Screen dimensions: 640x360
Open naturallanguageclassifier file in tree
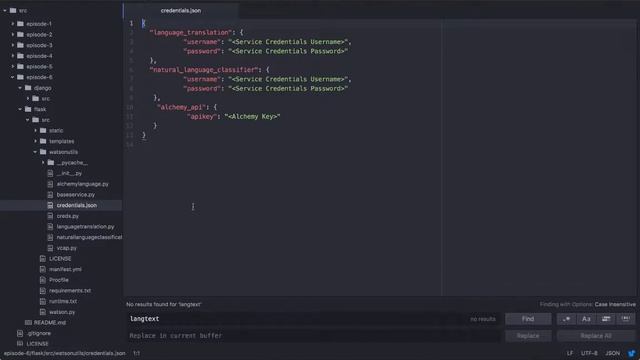pyautogui.click(x=89, y=237)
